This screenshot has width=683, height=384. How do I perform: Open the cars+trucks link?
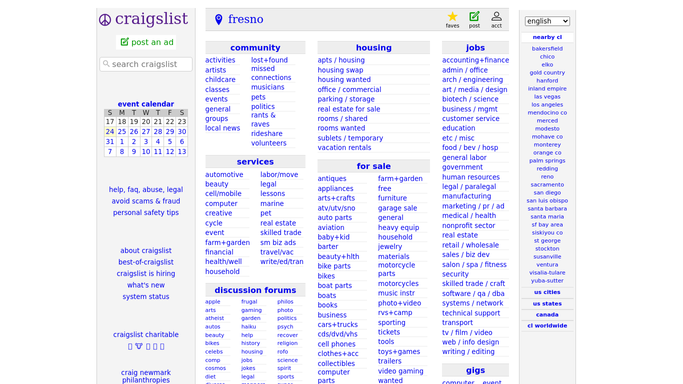[x=338, y=324]
